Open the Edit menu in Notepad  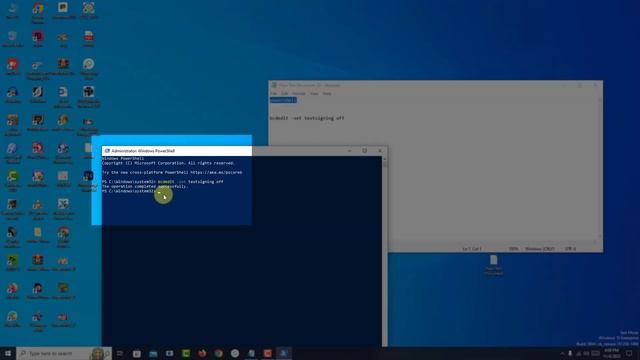click(x=284, y=93)
